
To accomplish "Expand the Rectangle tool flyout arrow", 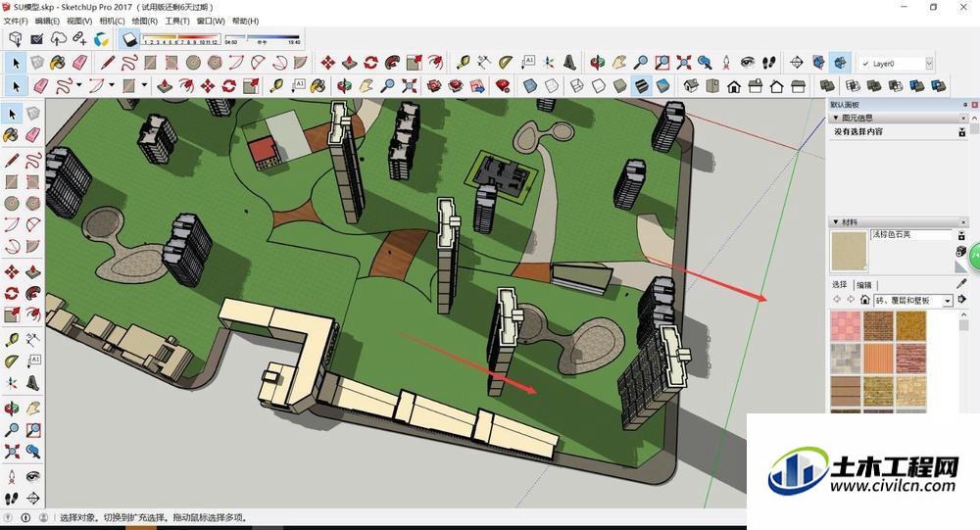I will pyautogui.click(x=144, y=84).
